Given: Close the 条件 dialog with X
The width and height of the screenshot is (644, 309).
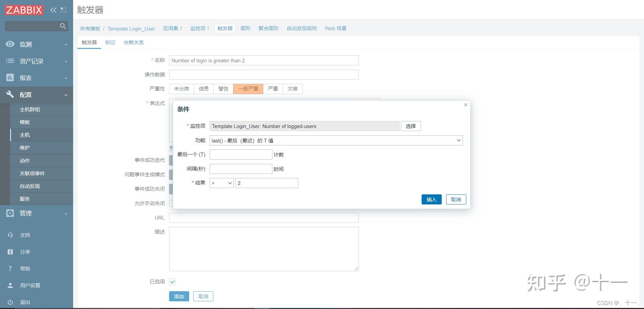Looking at the screenshot, I should click(x=466, y=105).
